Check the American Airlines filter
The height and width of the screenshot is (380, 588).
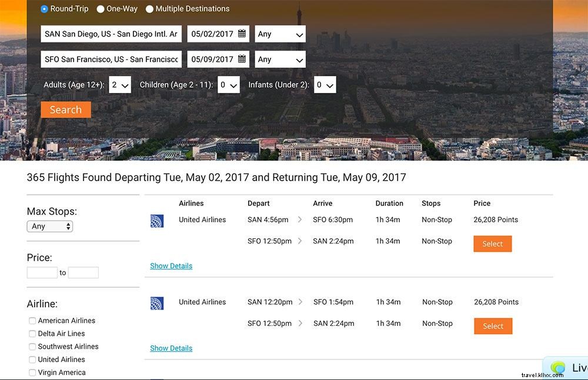point(32,321)
